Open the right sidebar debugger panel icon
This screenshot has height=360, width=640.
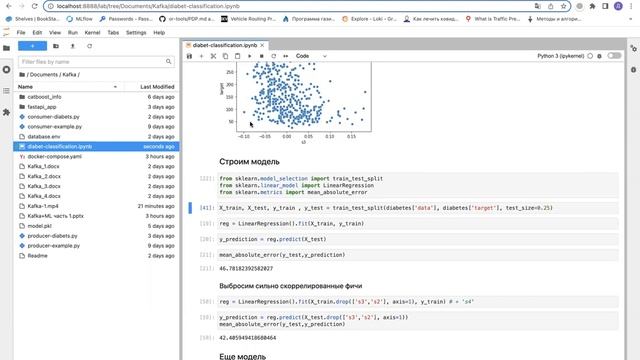[x=633, y=69]
